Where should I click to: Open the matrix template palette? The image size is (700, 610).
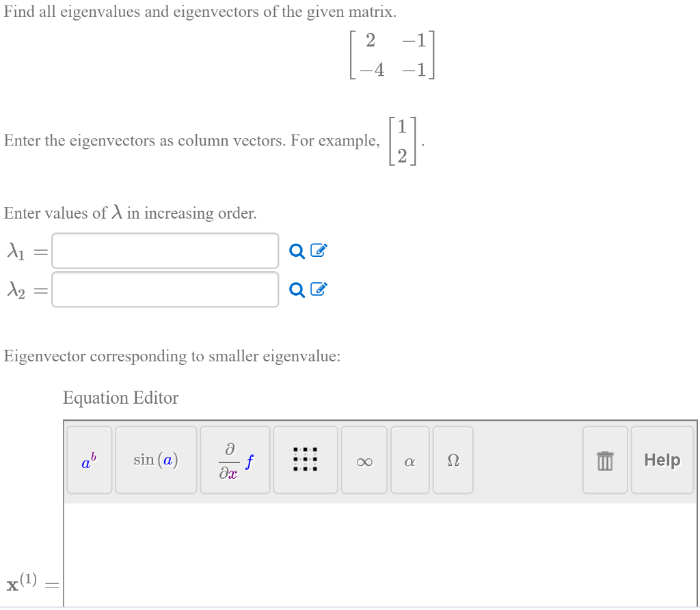pos(306,459)
